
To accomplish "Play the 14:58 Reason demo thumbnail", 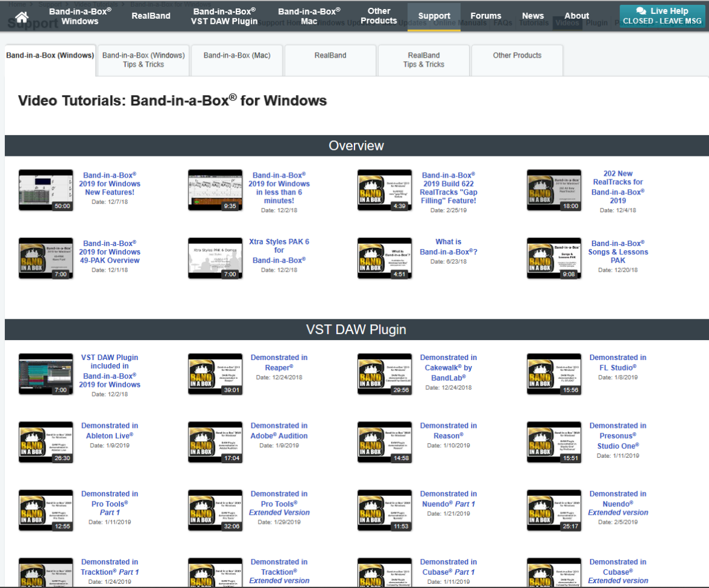I will click(385, 443).
